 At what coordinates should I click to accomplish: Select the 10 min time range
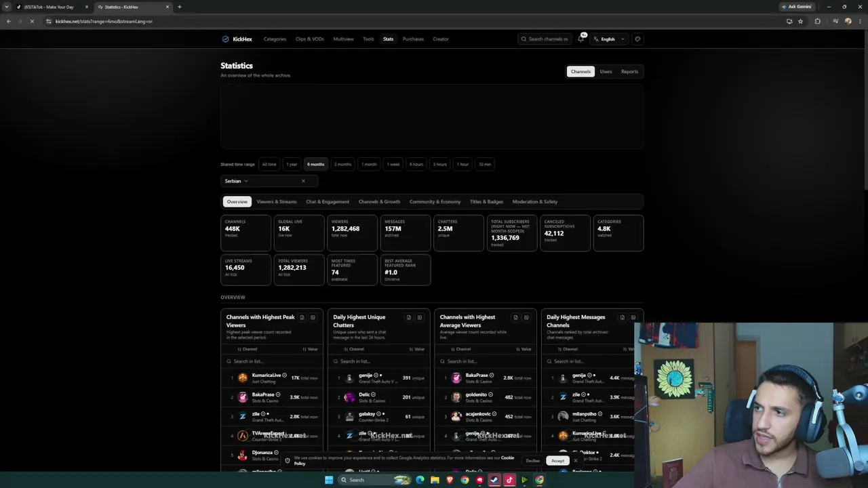(x=485, y=164)
